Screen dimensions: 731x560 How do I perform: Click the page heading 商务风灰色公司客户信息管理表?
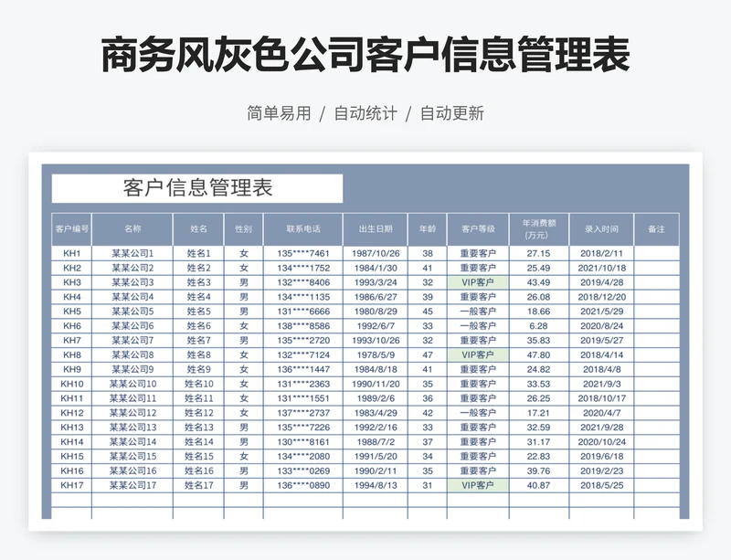coord(365,55)
